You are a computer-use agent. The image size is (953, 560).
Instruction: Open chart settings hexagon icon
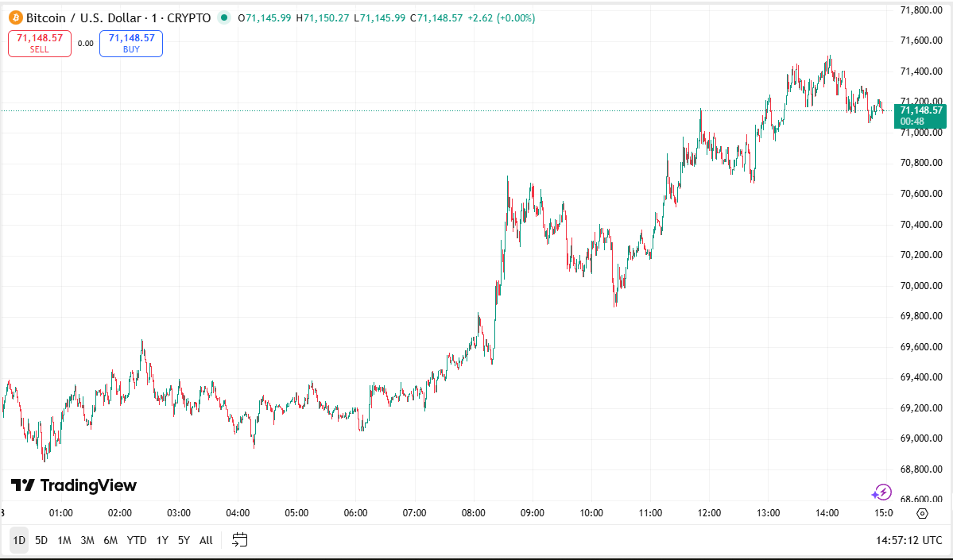click(x=922, y=513)
